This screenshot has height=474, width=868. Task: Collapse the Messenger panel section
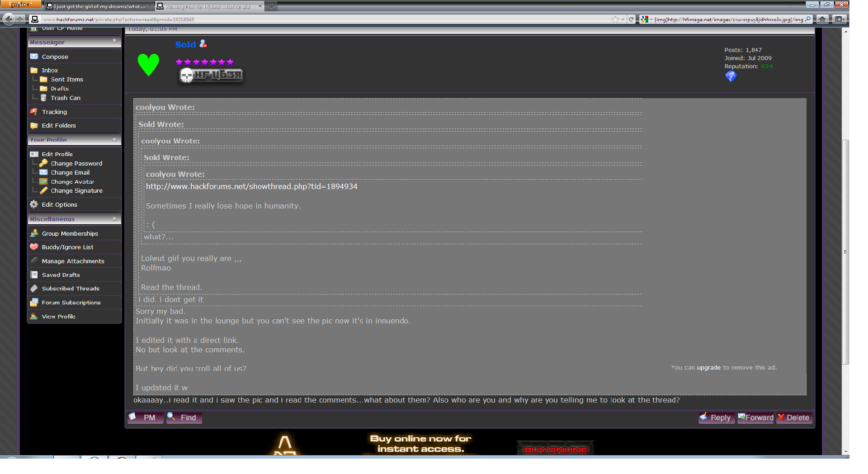(114, 41)
